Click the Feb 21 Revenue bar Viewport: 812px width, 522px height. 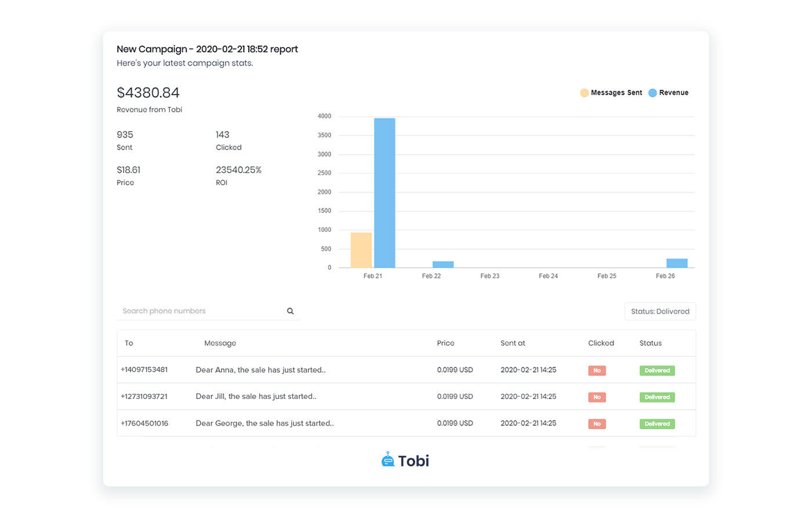point(385,193)
